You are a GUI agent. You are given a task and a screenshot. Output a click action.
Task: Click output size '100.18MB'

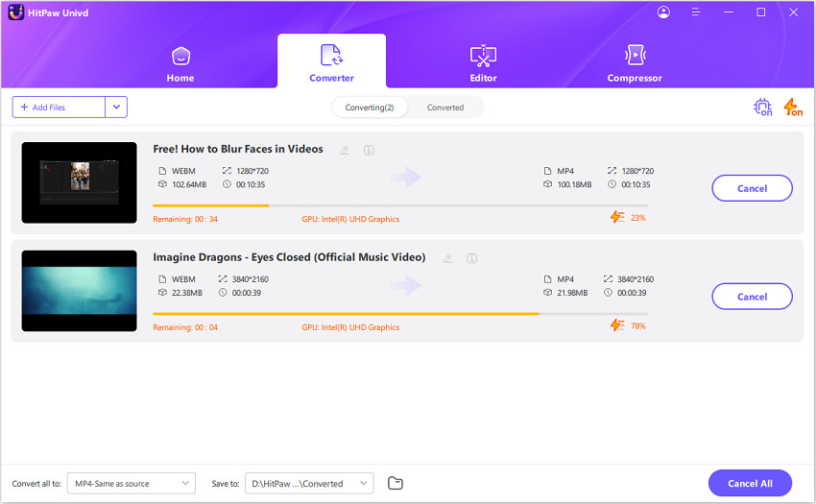pos(574,184)
